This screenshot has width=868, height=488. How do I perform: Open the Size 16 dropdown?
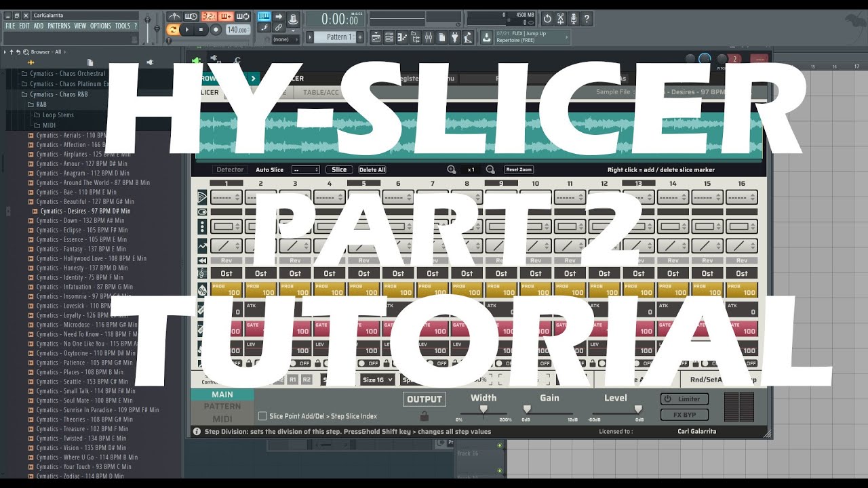tap(378, 380)
